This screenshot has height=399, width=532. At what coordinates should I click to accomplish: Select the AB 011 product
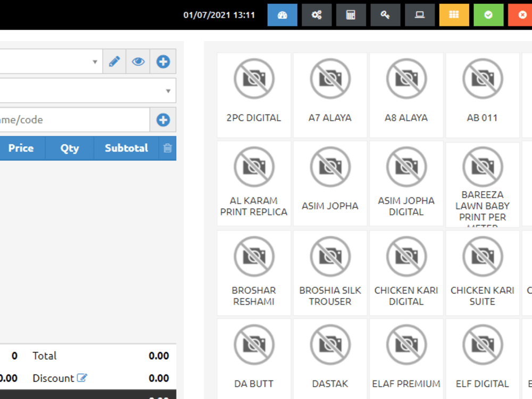point(483,95)
